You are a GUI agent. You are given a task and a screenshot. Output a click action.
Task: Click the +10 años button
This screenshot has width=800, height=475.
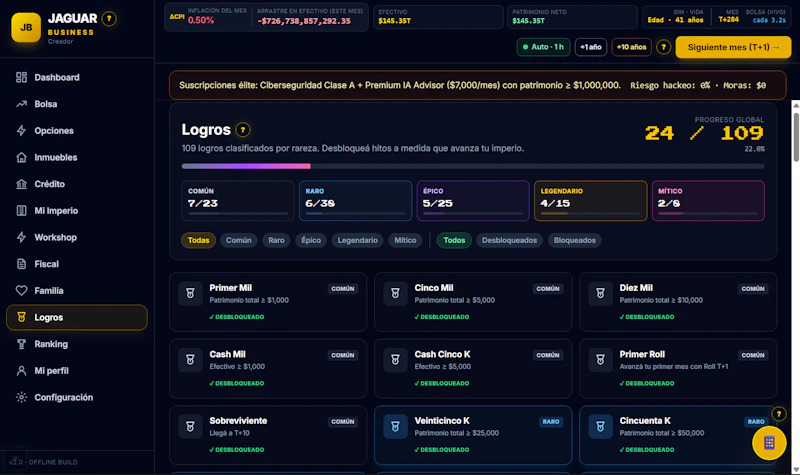point(631,47)
